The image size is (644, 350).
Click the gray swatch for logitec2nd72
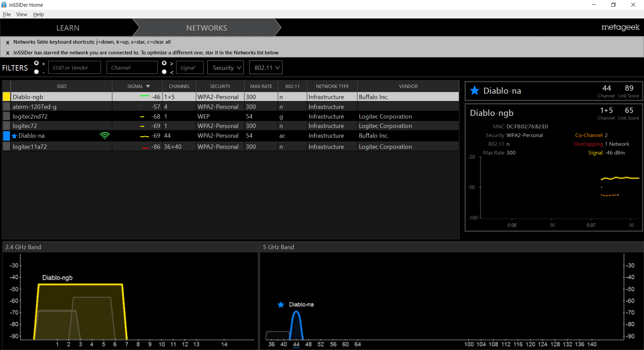(x=7, y=116)
